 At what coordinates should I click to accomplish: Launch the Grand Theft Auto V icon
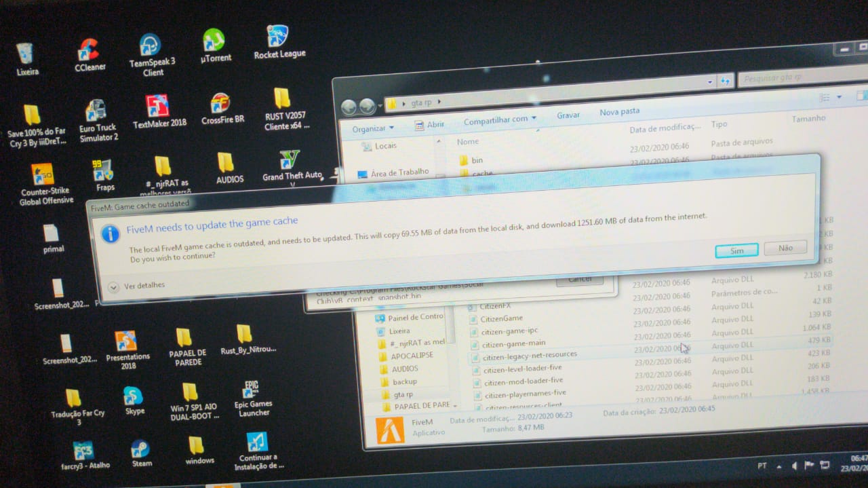[292, 169]
